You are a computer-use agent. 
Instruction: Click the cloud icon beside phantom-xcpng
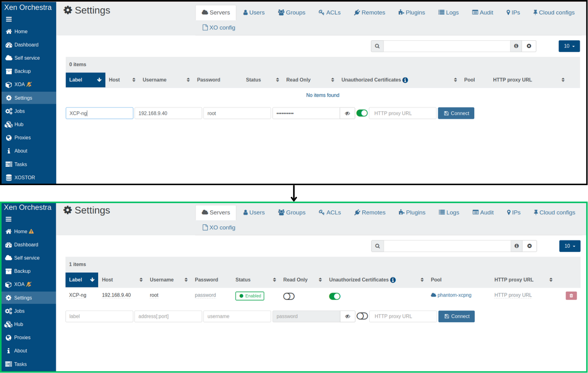pos(433,295)
